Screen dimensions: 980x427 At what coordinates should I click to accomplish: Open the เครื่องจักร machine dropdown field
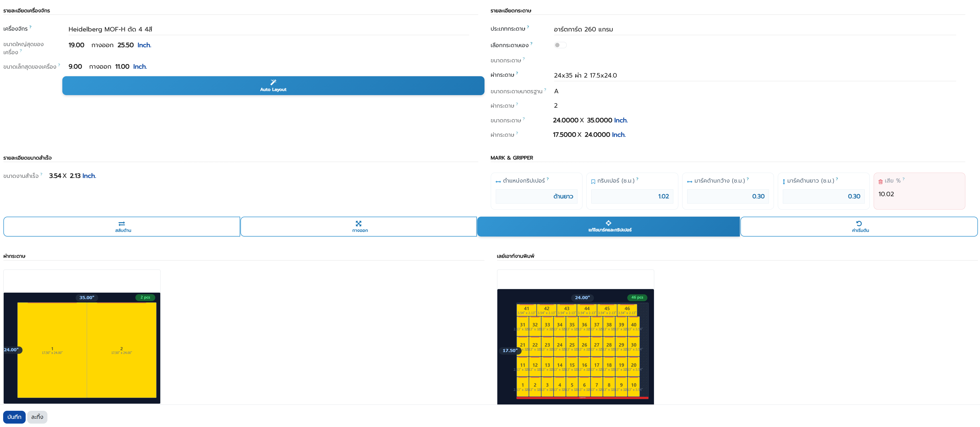268,29
